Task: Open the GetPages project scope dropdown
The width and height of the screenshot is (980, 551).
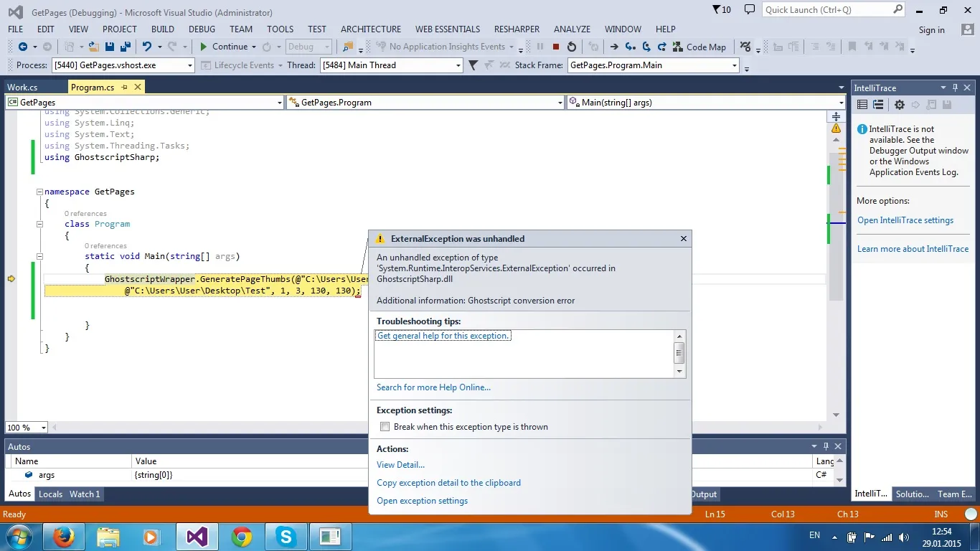Action: (x=280, y=103)
